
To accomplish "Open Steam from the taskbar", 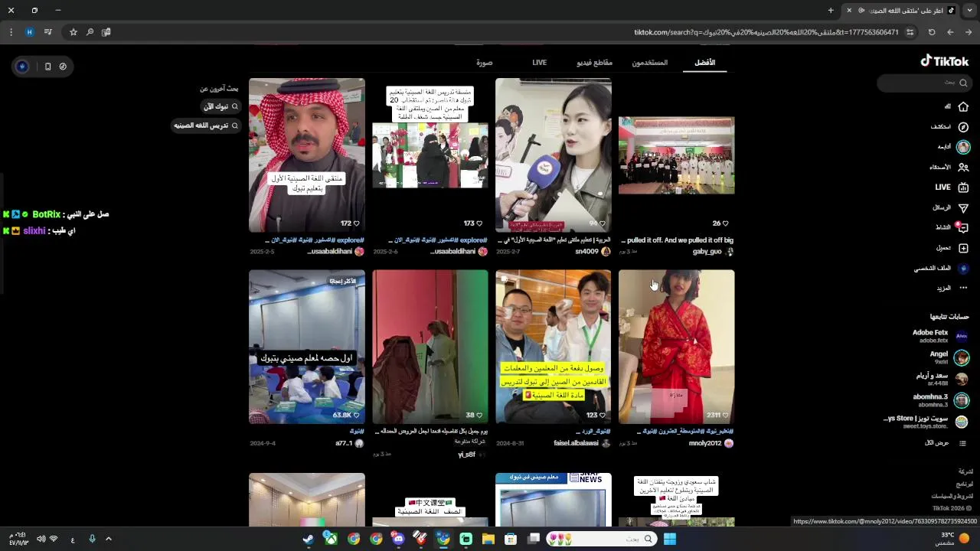I will click(308, 539).
